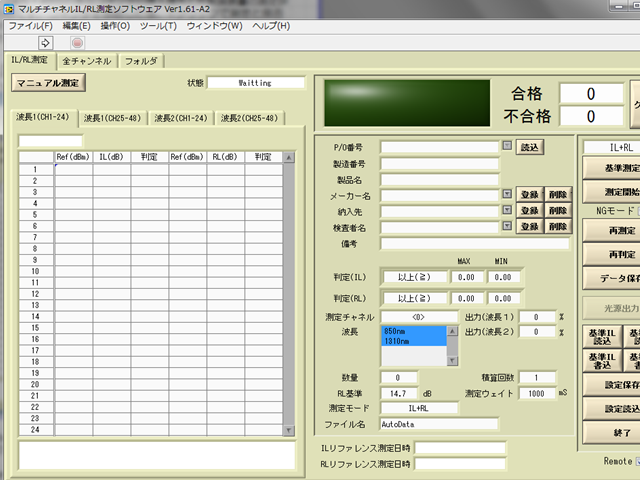The width and height of the screenshot is (640, 480).
Task: Click the table scroll down arrow
Action: click(x=289, y=430)
